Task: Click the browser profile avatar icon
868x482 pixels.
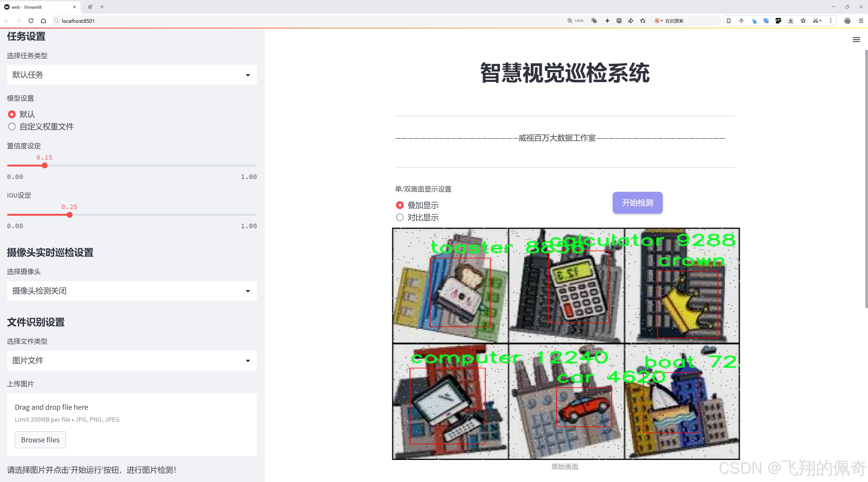Action: 848,20
